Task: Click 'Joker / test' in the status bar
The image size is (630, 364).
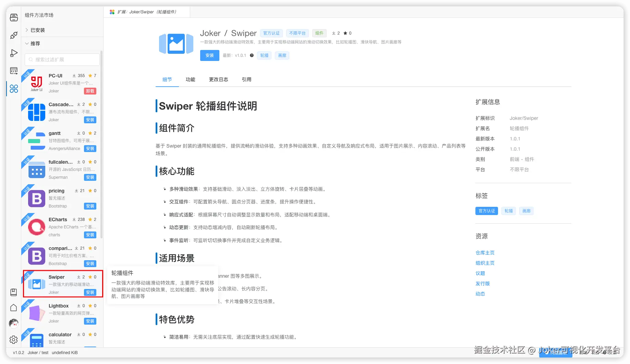Action: 38,353
